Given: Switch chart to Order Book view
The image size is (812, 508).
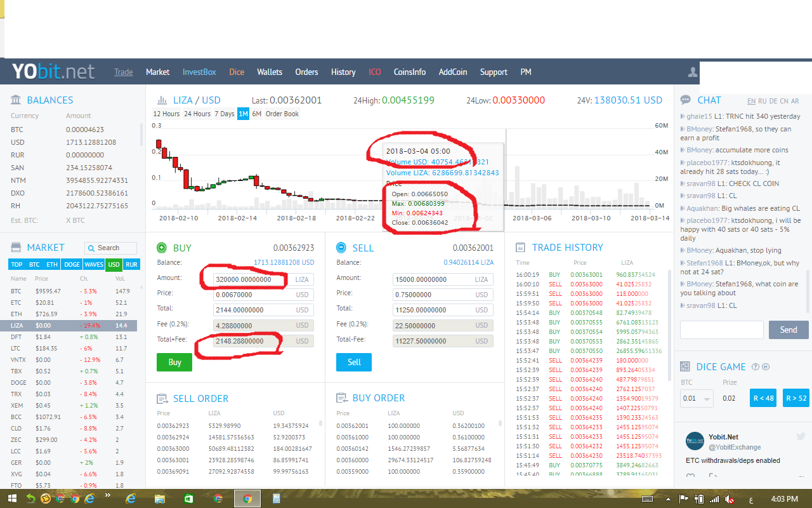Looking at the screenshot, I should [282, 114].
